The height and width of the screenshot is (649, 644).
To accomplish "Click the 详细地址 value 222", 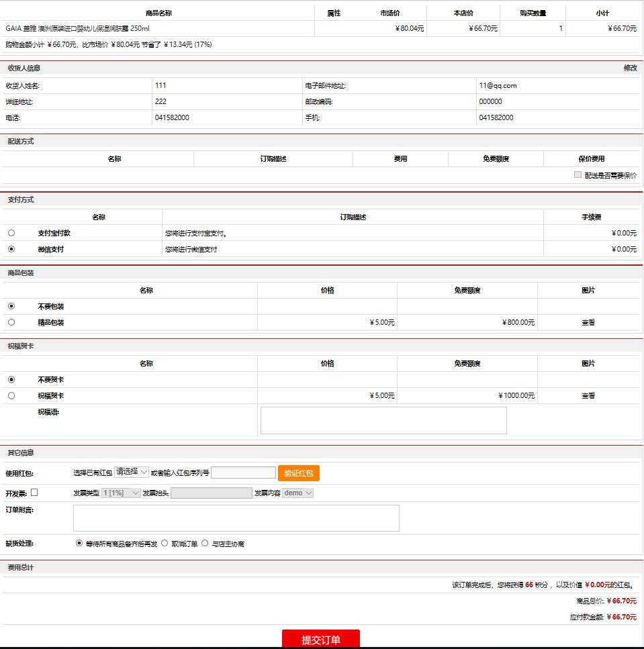I will (x=160, y=101).
